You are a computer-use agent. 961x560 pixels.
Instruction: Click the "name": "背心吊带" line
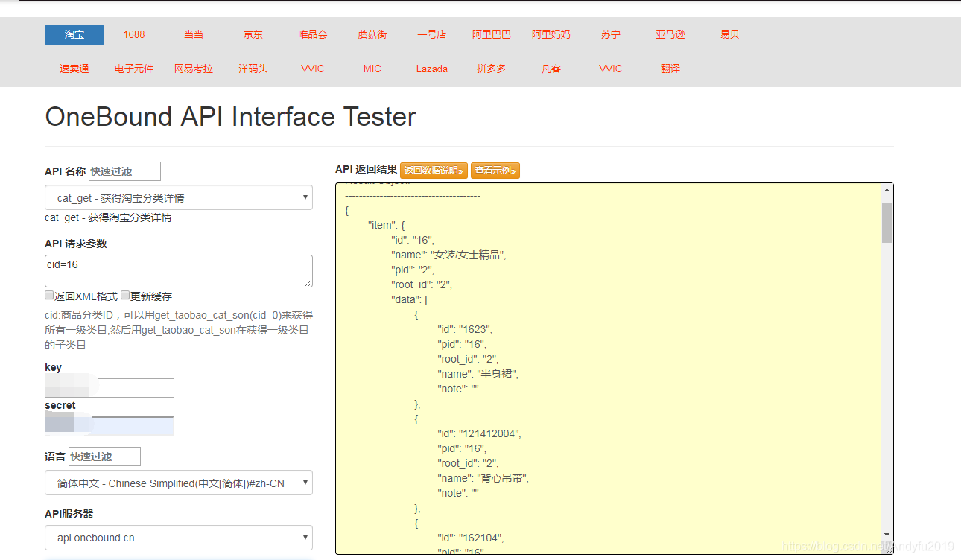(x=483, y=478)
